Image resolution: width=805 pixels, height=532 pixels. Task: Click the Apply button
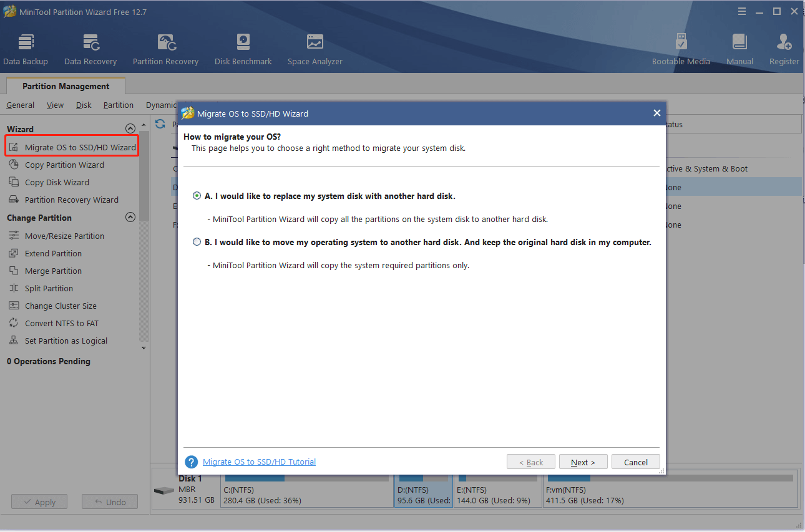[39, 502]
